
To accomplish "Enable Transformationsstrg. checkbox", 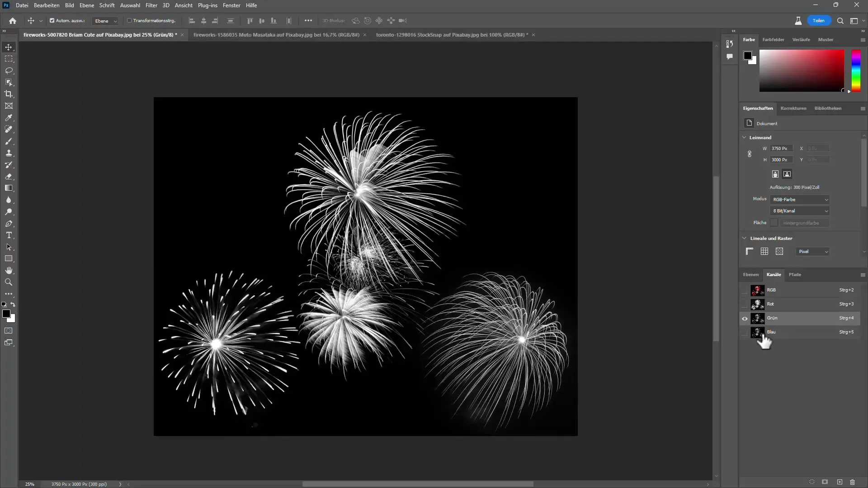I will click(x=129, y=21).
